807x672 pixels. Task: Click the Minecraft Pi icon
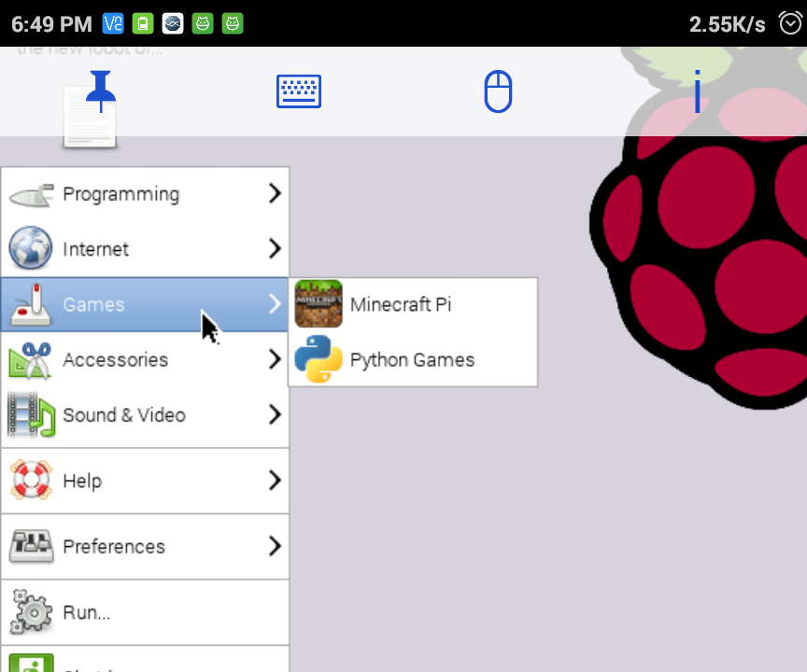click(x=319, y=304)
